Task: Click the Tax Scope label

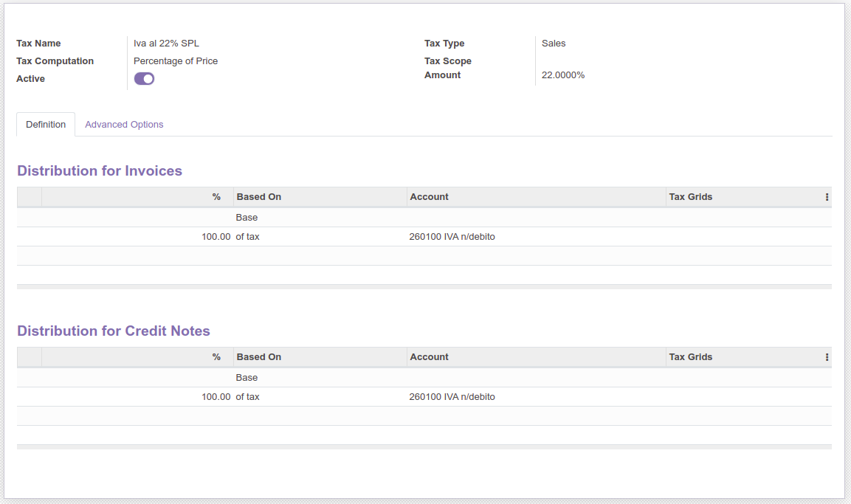Action: pos(448,61)
